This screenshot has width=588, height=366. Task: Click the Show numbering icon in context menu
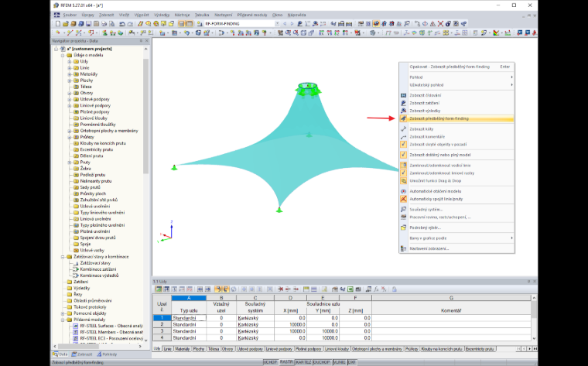(403, 95)
